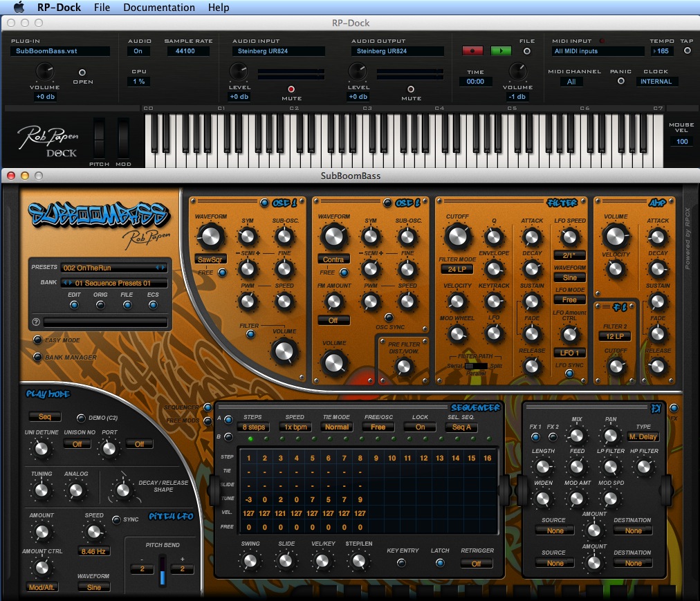Click the green play button in RP-Dock
This screenshot has width=700, height=601.
click(501, 51)
